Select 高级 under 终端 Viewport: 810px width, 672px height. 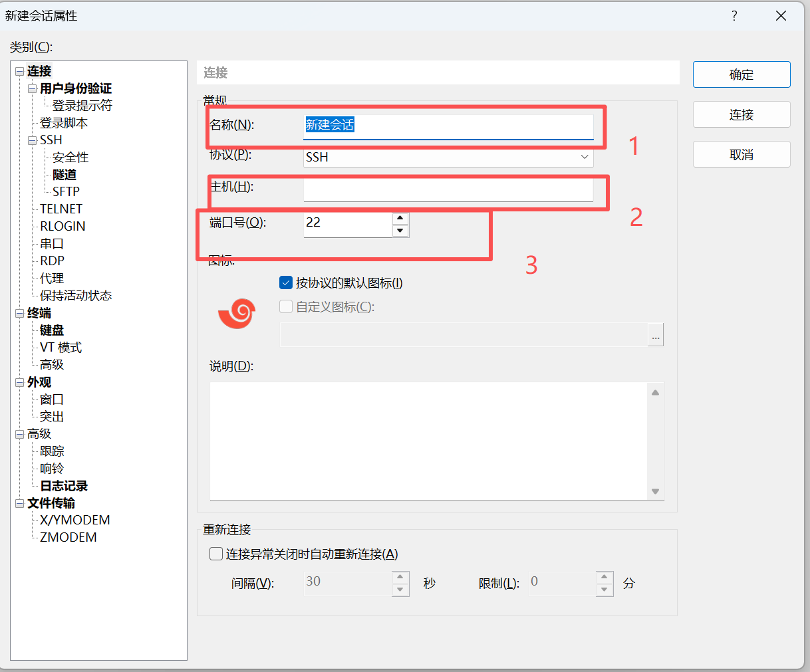52,365
